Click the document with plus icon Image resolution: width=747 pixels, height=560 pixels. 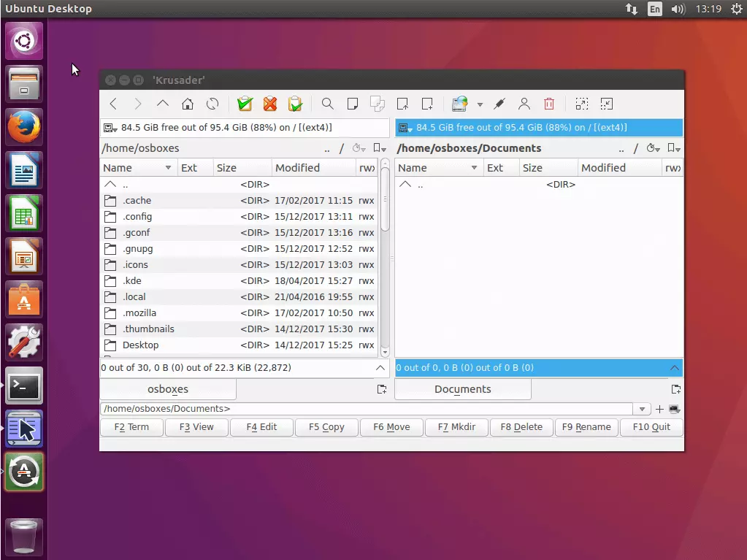coord(427,104)
